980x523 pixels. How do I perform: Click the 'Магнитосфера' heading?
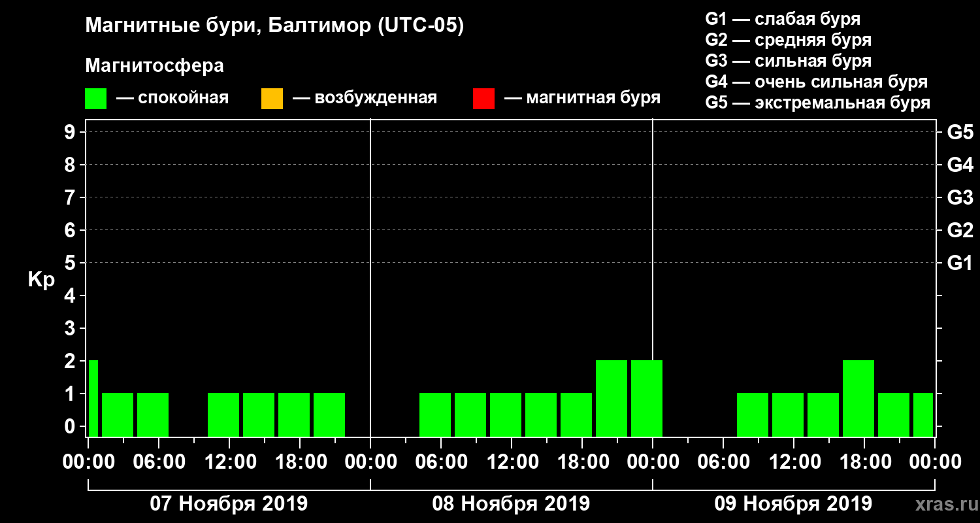154,66
